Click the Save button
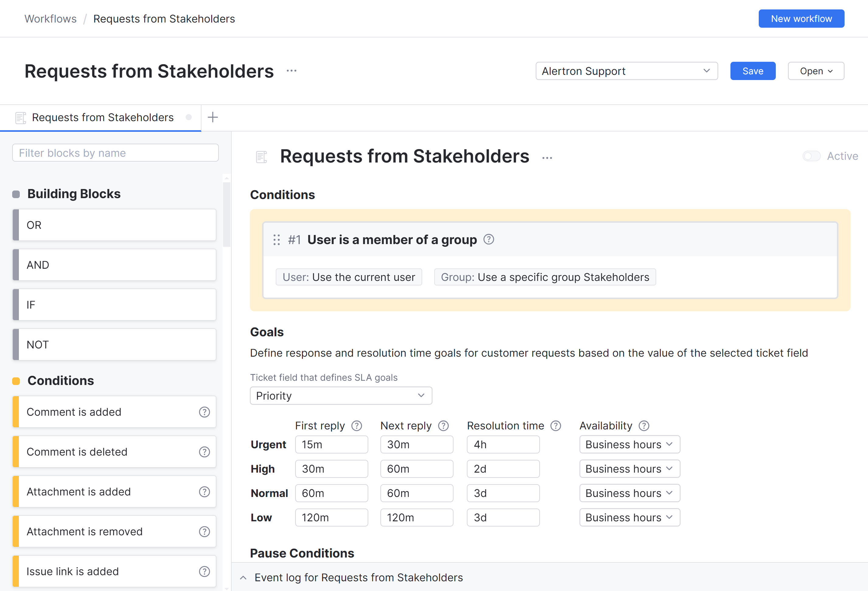Image resolution: width=868 pixels, height=591 pixels. pos(753,71)
